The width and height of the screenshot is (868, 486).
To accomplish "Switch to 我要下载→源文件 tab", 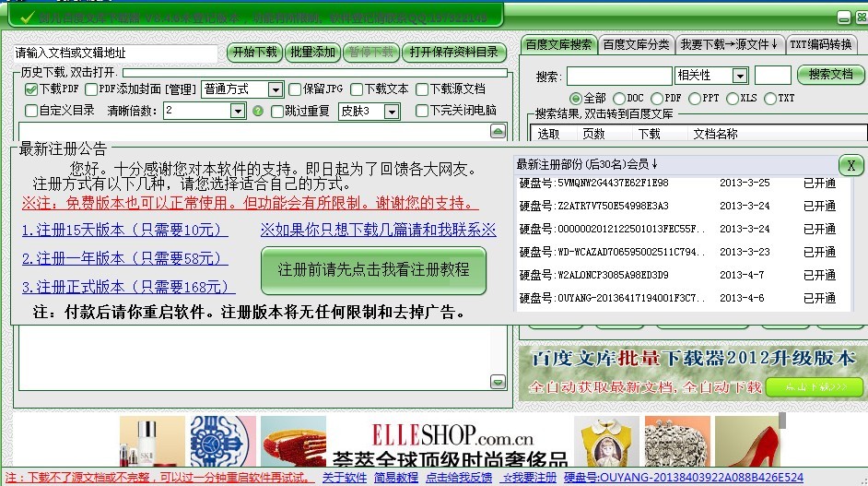I will [730, 45].
